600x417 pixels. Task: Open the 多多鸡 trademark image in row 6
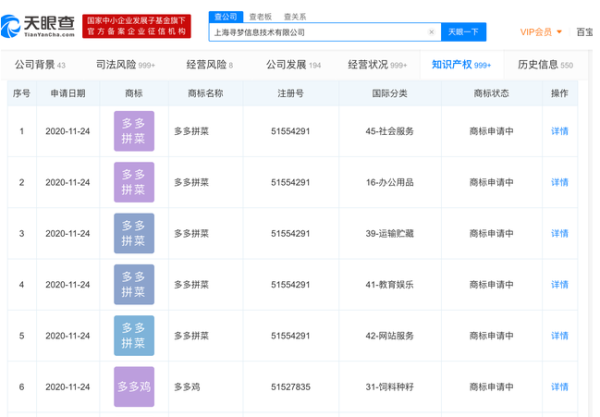point(134,386)
